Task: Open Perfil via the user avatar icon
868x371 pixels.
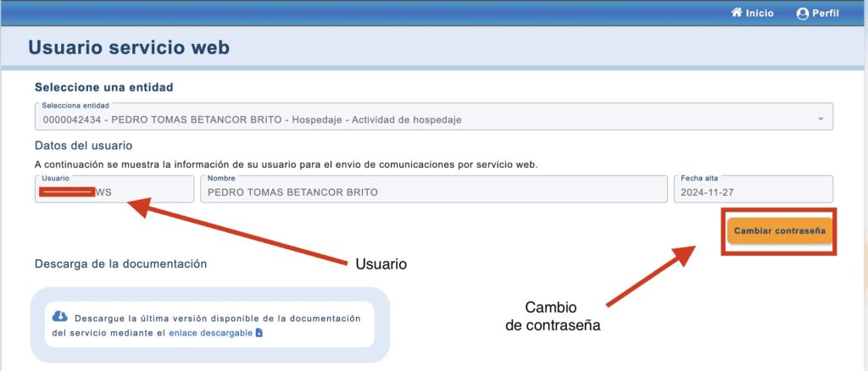Action: tap(802, 14)
